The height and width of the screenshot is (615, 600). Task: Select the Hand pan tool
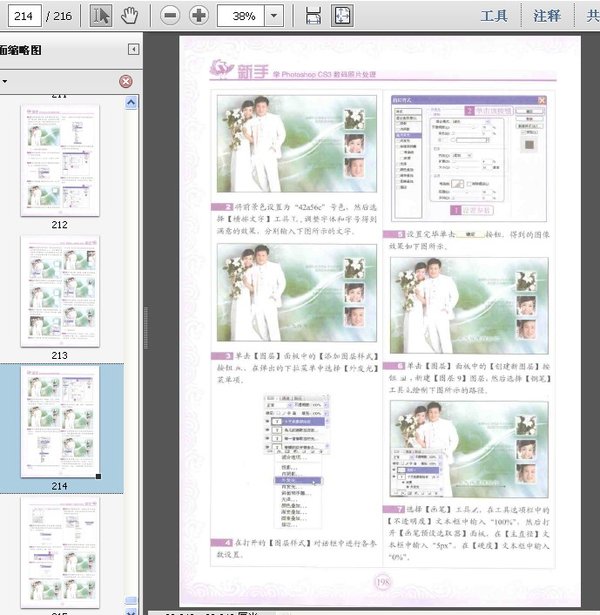(129, 16)
